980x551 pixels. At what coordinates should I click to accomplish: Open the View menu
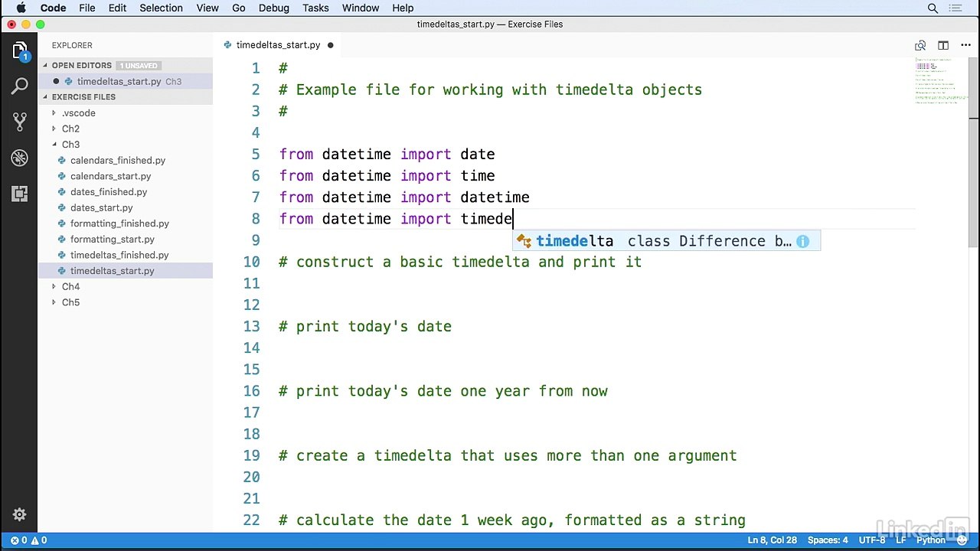coord(207,8)
